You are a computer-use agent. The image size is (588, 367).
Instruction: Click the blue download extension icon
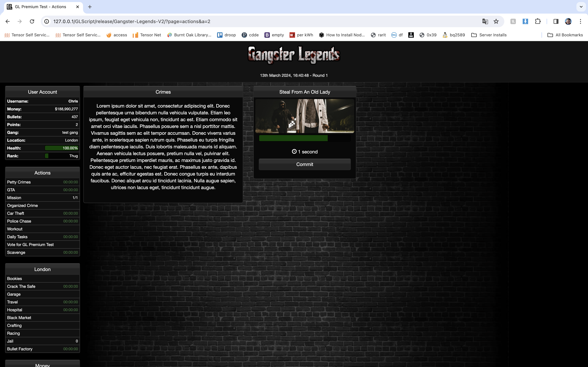[x=525, y=21]
